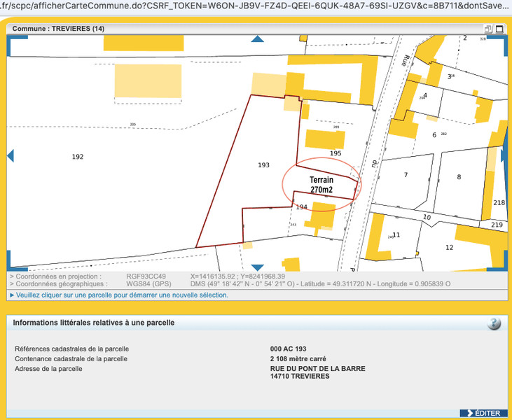Select parcel 12 on the map
The width and height of the screenshot is (512, 420).
pos(449,247)
